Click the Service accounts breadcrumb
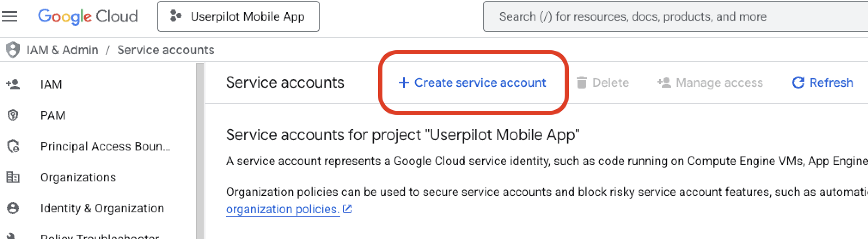The height and width of the screenshot is (239, 868). point(166,50)
